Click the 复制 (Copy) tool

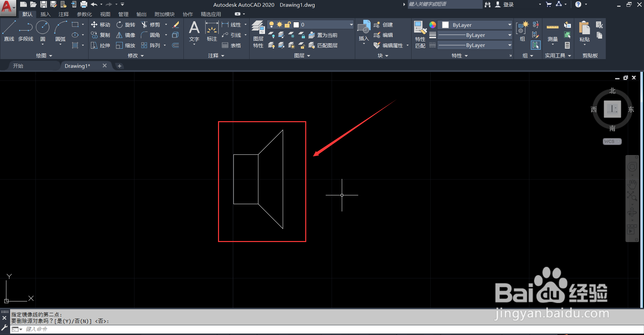pyautogui.click(x=100, y=35)
